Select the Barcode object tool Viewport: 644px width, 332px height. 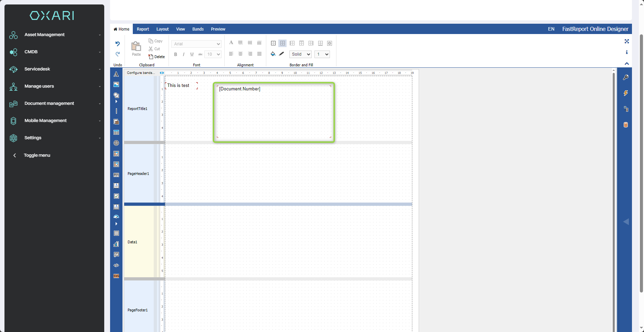(116, 175)
